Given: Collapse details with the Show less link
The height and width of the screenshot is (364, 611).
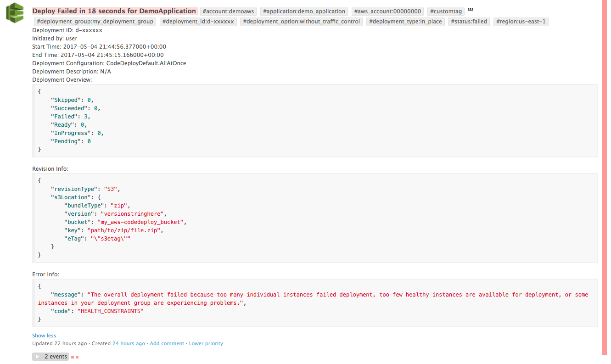Looking at the screenshot, I should pyautogui.click(x=44, y=335).
